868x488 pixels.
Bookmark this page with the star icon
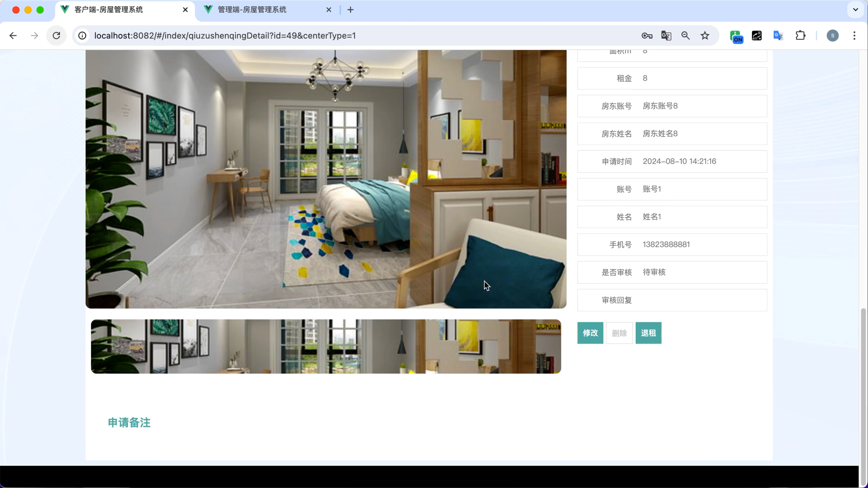pyautogui.click(x=705, y=36)
